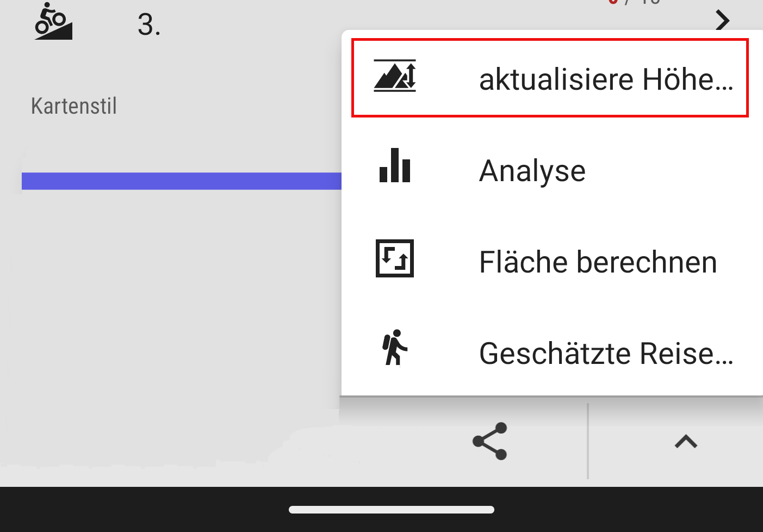The width and height of the screenshot is (763, 532).
Task: Tap the partially visible red counter at top
Action: point(613,3)
